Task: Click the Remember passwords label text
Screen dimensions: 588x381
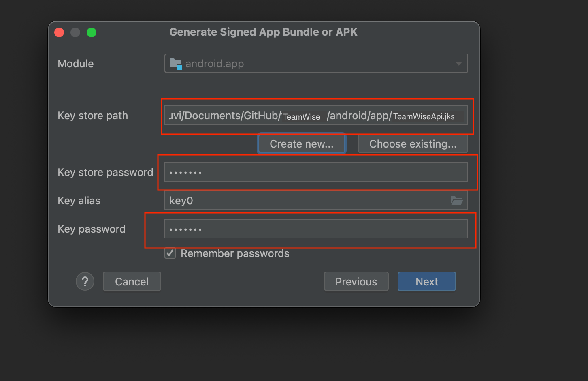Action: coord(235,253)
